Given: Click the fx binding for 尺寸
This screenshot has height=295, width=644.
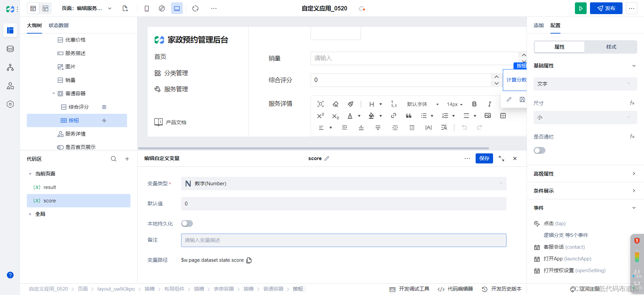Looking at the screenshot, I should [632, 103].
